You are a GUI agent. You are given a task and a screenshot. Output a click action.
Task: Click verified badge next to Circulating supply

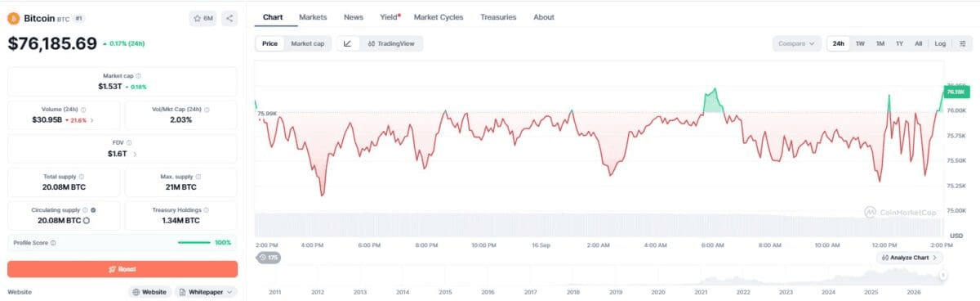(94, 209)
